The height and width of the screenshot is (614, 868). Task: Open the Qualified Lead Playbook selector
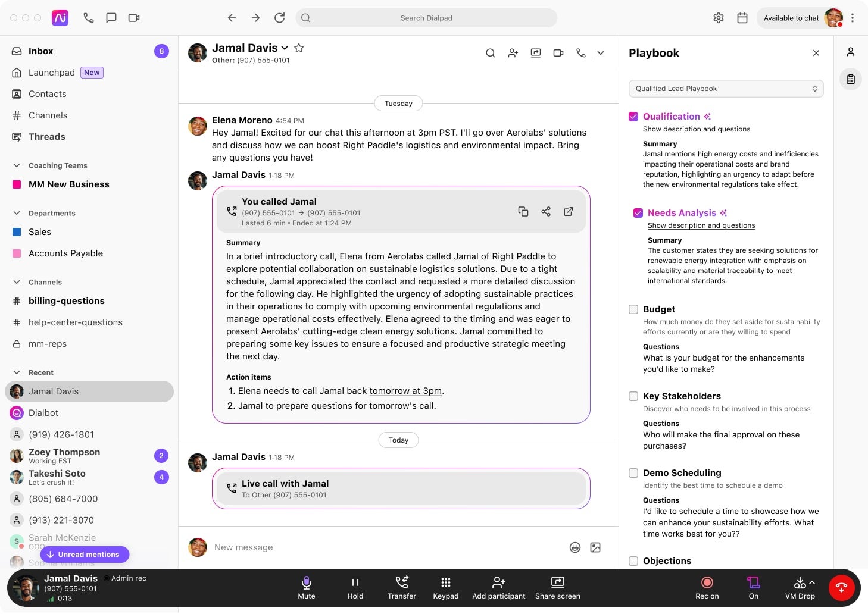[x=726, y=88]
